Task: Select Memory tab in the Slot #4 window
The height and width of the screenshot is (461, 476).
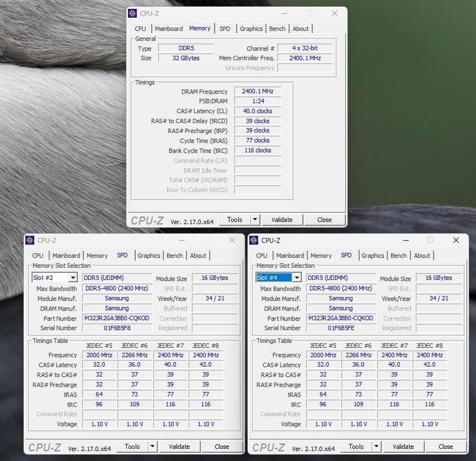Action: tap(321, 256)
